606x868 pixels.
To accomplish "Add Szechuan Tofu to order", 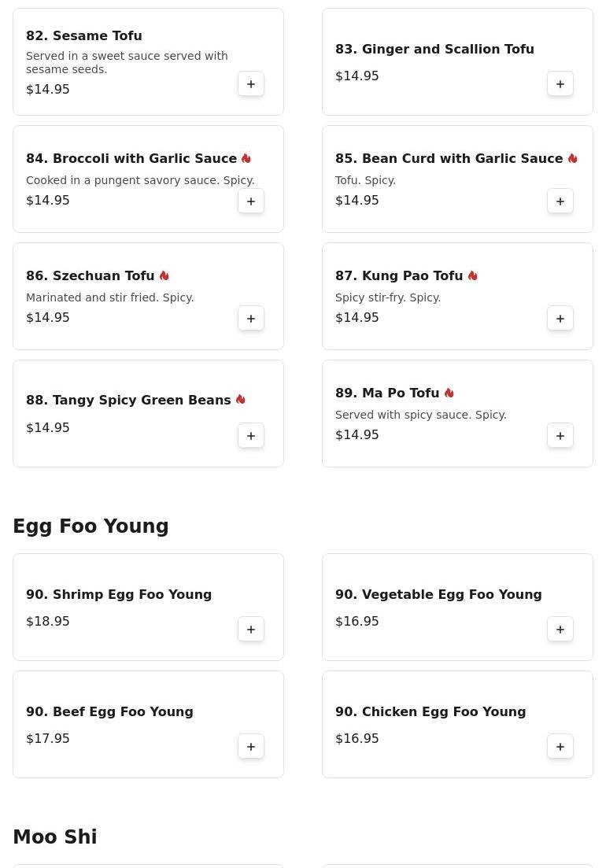I will (x=251, y=319).
